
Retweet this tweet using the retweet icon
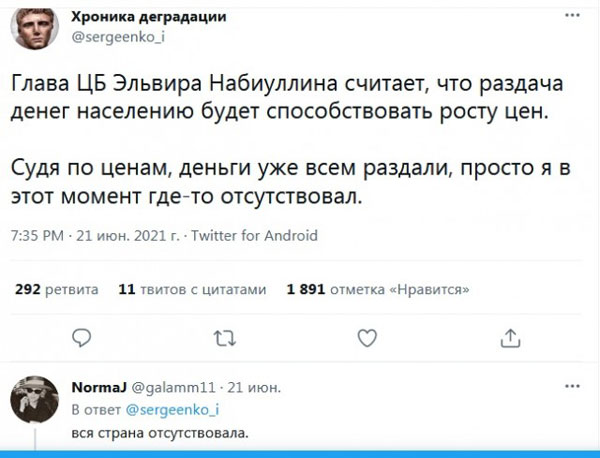226,337
